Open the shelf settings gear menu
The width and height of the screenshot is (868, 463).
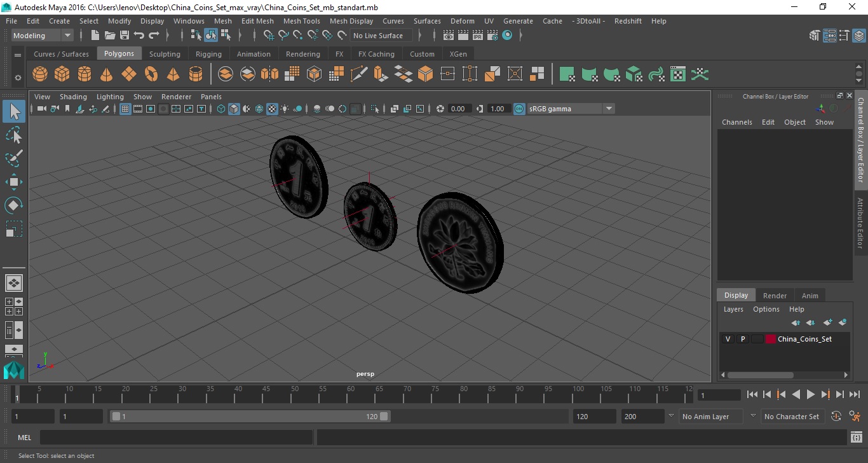click(18, 78)
